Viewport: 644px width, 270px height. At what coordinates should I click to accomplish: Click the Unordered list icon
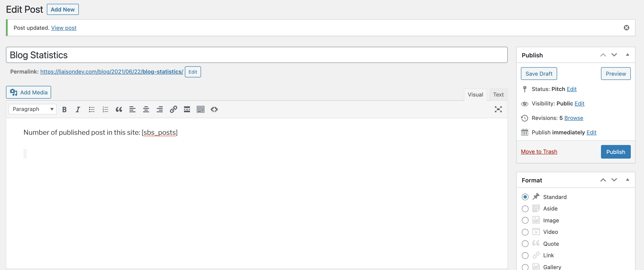tap(91, 109)
